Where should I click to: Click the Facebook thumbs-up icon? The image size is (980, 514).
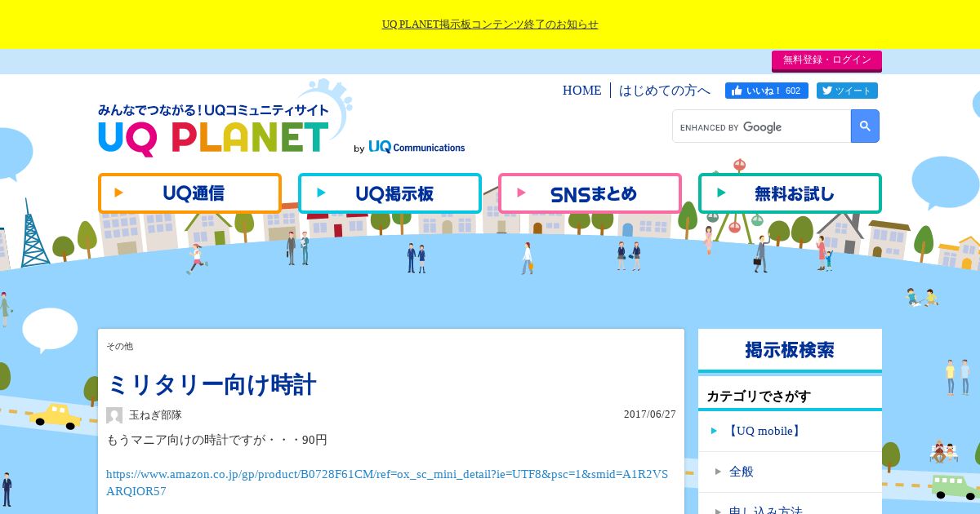pos(737,91)
